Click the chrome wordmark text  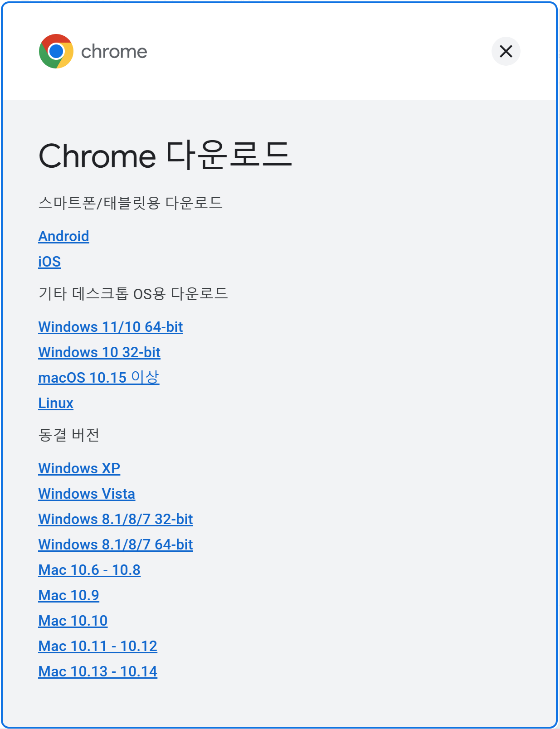click(114, 52)
